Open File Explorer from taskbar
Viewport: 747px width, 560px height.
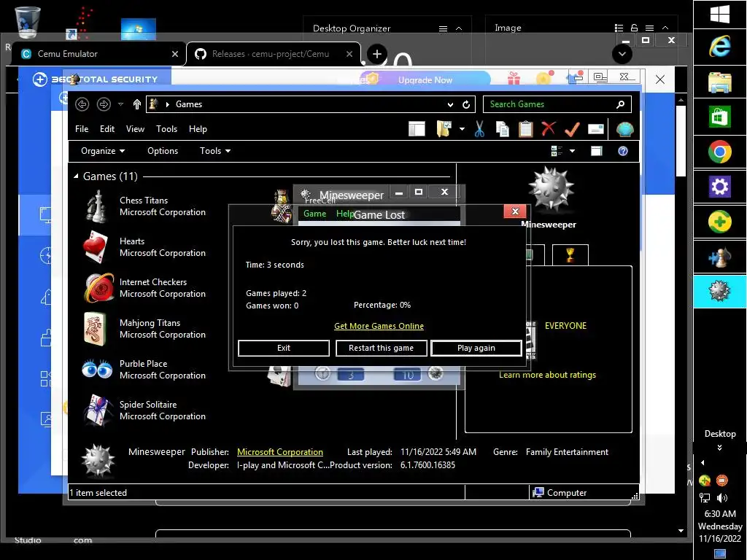[x=719, y=82]
